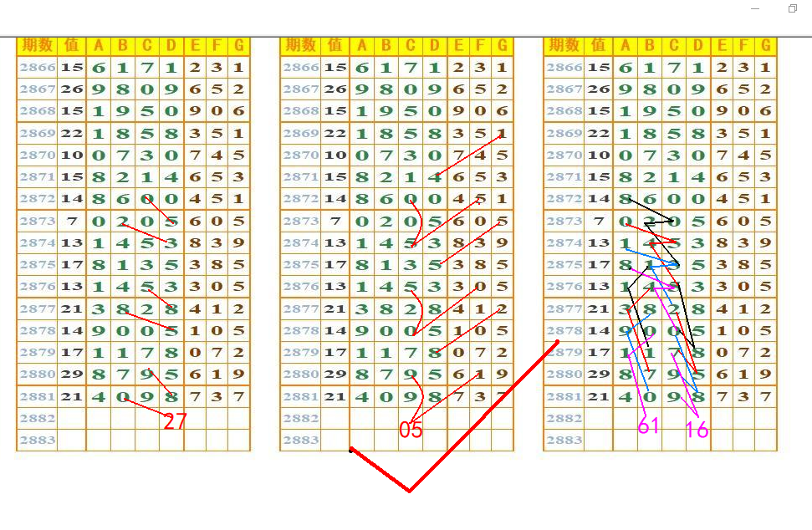The image size is (812, 530).
Task: Click value 7 of period 2873, middle table
Action: pyautogui.click(x=335, y=222)
